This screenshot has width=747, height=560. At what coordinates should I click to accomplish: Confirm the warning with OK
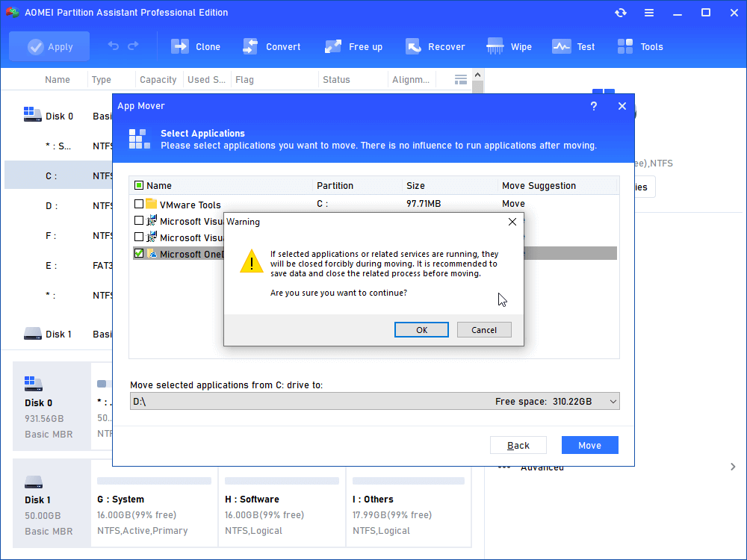(421, 330)
